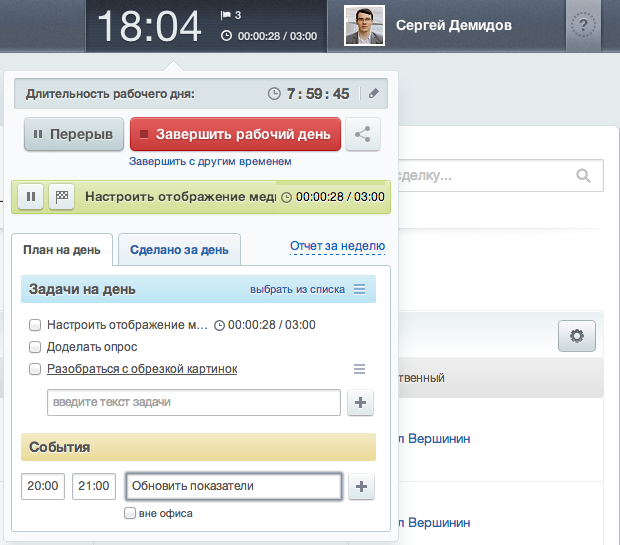This screenshot has height=545, width=620.
Task: Add new task with plus button
Action: [360, 403]
